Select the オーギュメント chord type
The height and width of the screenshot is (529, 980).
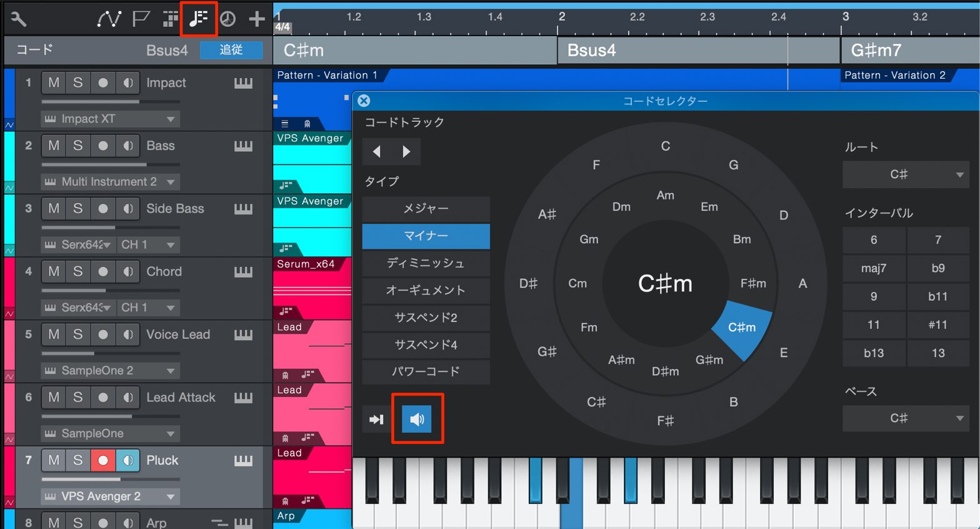coord(426,290)
